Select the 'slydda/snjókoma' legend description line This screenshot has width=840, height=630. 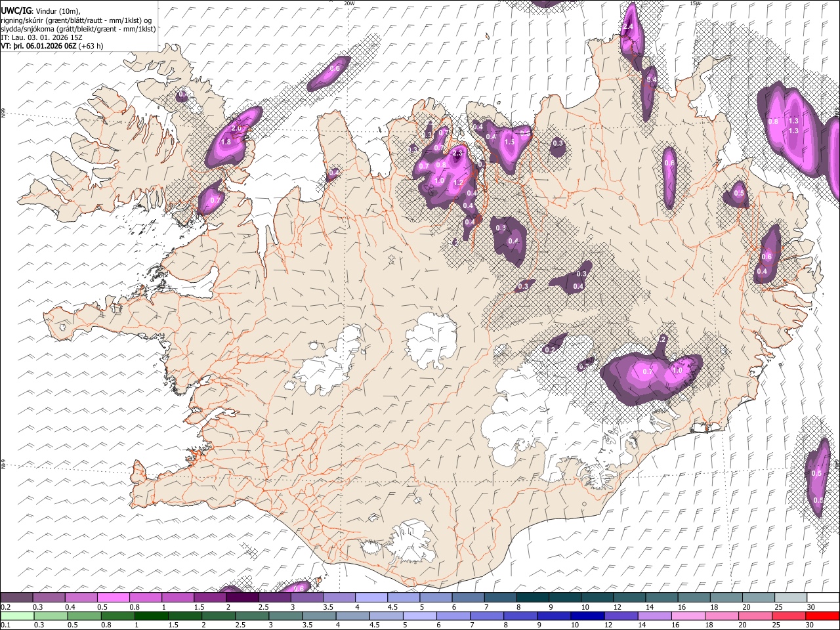(78, 29)
